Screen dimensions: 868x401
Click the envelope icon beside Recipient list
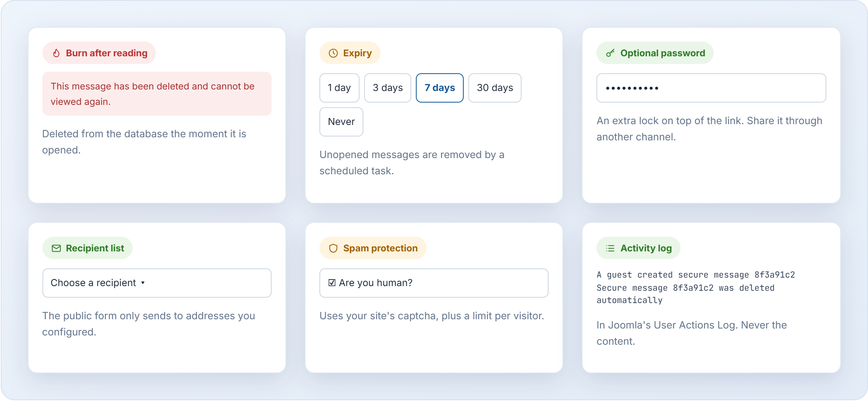(56, 248)
